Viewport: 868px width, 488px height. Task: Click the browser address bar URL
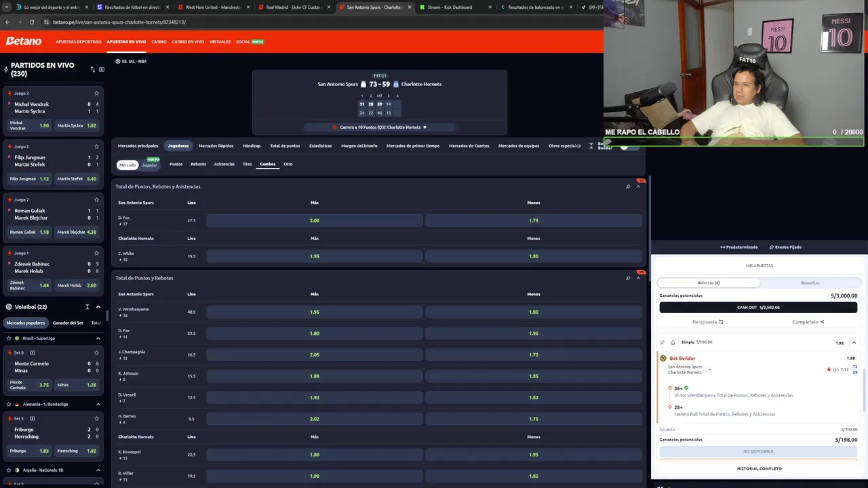tap(119, 22)
